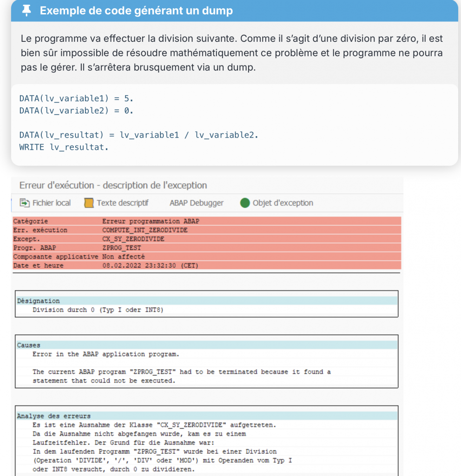The width and height of the screenshot is (461, 476).
Task: Click the Fichier local label
Action: coord(51,203)
